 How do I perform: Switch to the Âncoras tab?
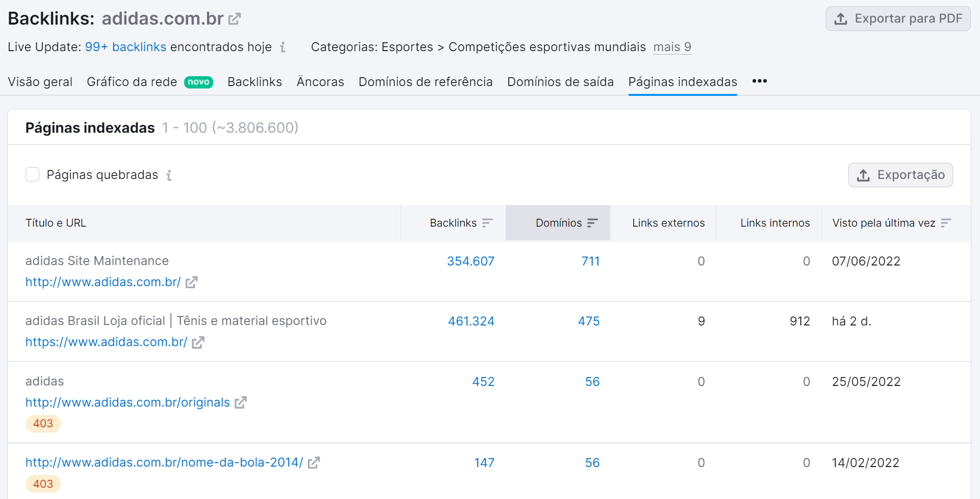pyautogui.click(x=320, y=82)
